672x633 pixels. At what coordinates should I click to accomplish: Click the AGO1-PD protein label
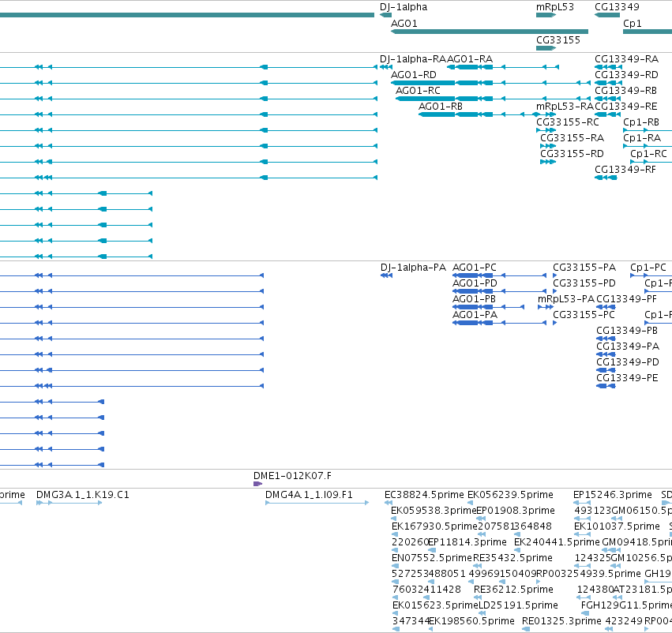pos(475,283)
